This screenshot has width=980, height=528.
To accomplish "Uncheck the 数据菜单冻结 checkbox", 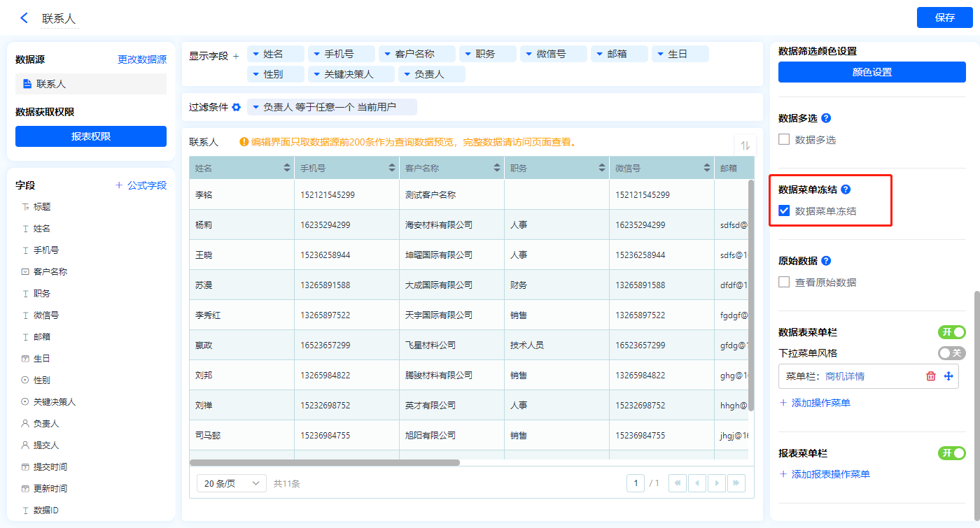I will [x=784, y=211].
